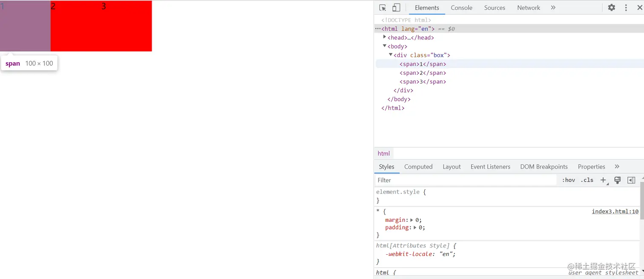The height and width of the screenshot is (279, 644).
Task: Switch to the Elements tab
Action: pyautogui.click(x=427, y=8)
